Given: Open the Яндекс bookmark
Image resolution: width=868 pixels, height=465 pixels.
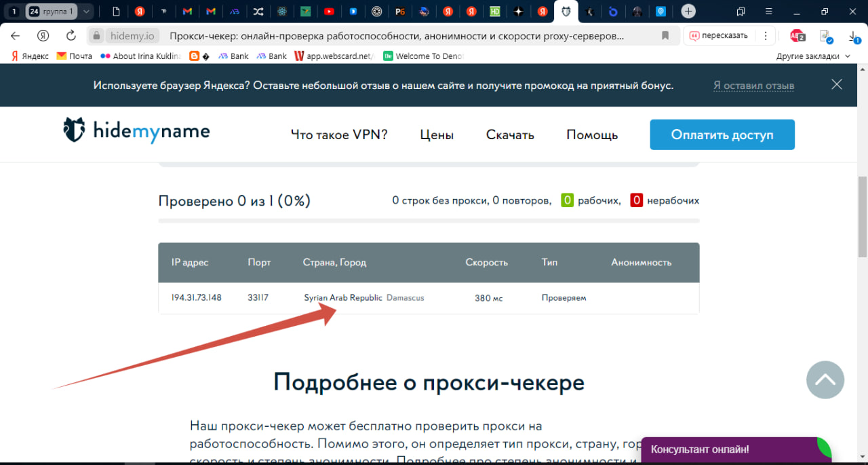Looking at the screenshot, I should point(30,56).
